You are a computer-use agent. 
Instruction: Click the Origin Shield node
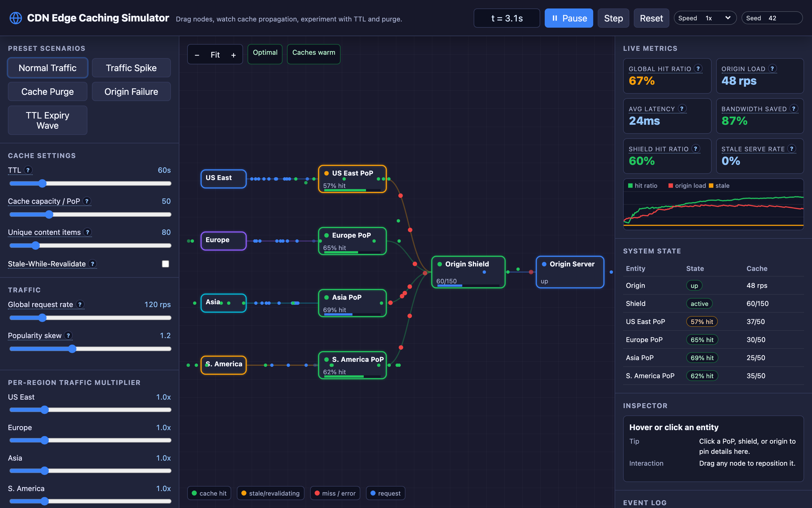pos(468,272)
